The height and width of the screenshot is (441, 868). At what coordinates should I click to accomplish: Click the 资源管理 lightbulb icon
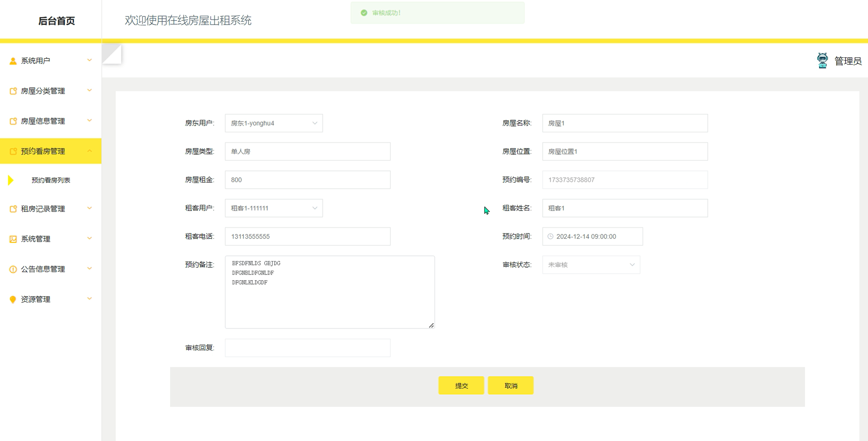(x=13, y=299)
